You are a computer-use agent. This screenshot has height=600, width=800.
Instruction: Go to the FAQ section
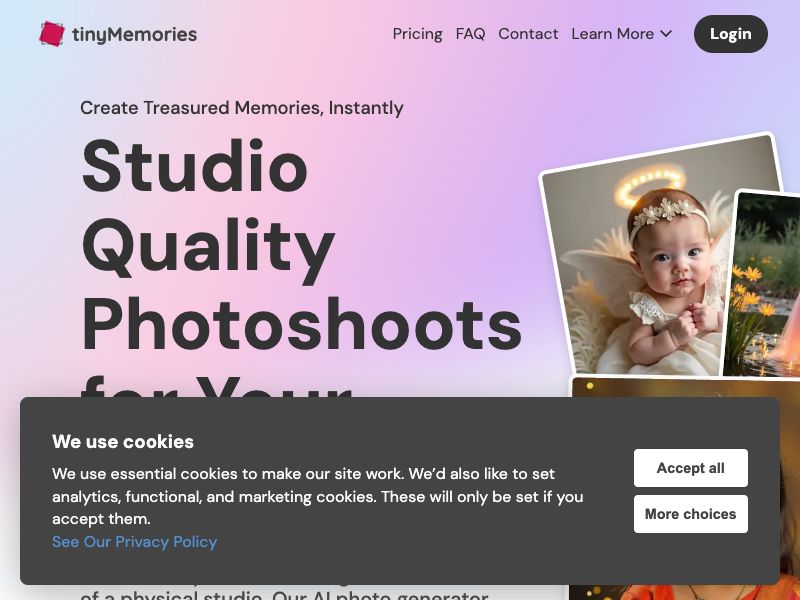point(470,34)
